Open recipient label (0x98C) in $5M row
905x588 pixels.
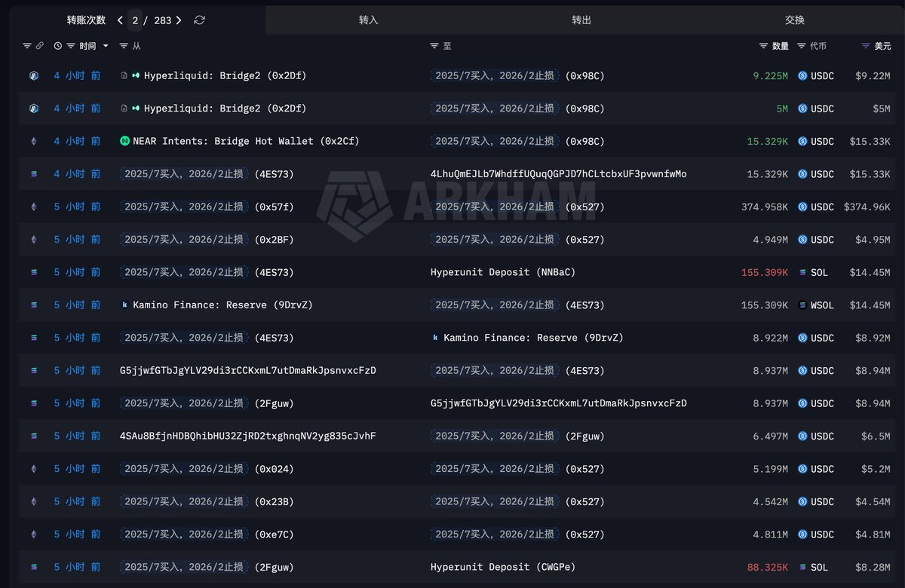click(x=517, y=109)
